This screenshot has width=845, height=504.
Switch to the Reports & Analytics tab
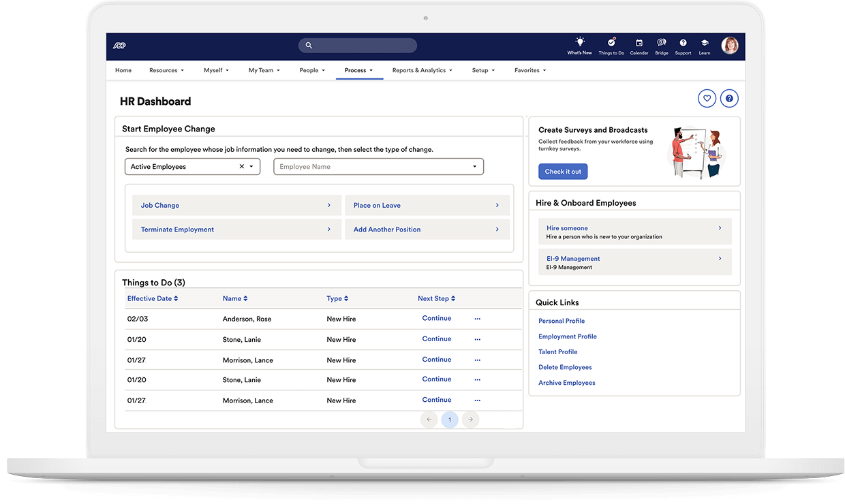pyautogui.click(x=422, y=70)
